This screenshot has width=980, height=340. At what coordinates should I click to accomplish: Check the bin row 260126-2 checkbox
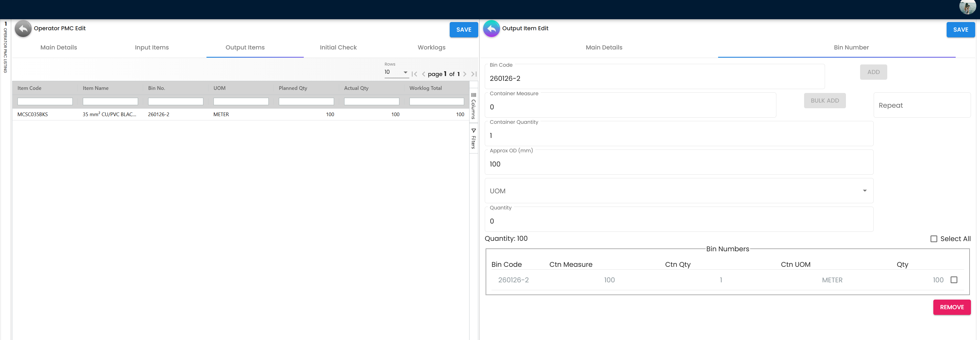click(x=954, y=280)
